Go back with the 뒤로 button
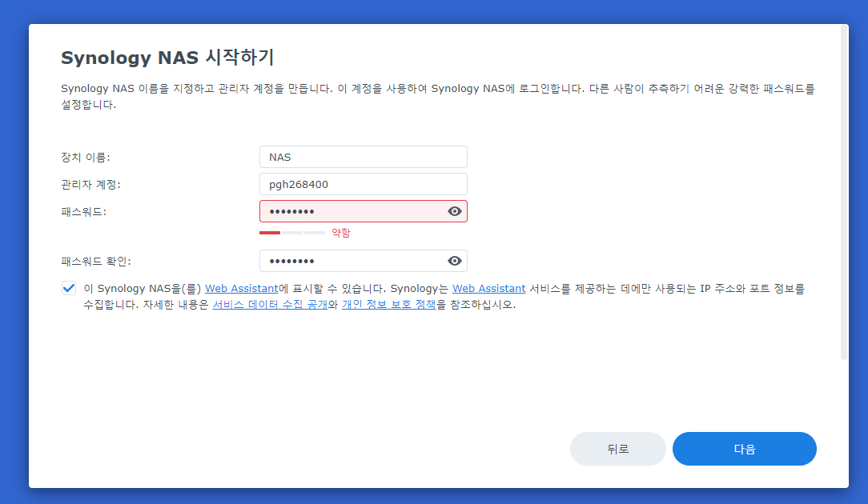 (618, 449)
